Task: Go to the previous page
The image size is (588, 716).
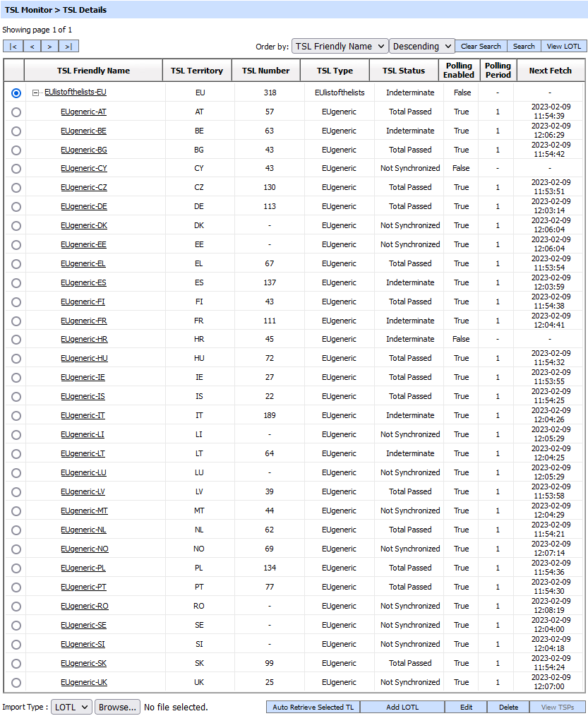Action: click(x=32, y=47)
